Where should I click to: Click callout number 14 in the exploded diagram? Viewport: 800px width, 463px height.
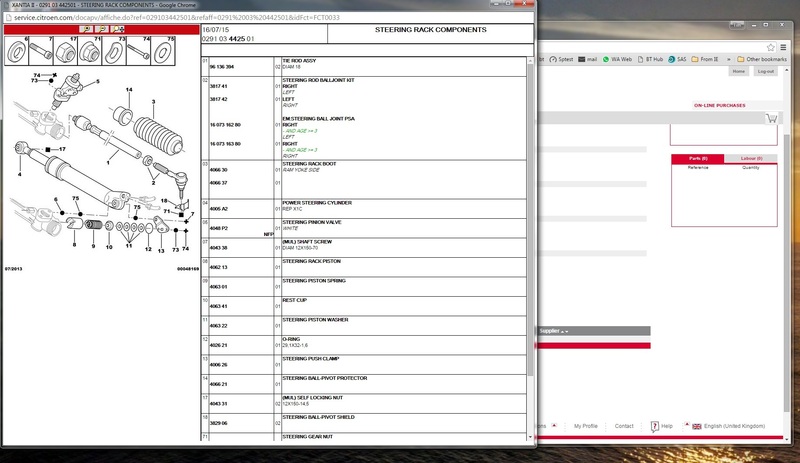pos(129,90)
